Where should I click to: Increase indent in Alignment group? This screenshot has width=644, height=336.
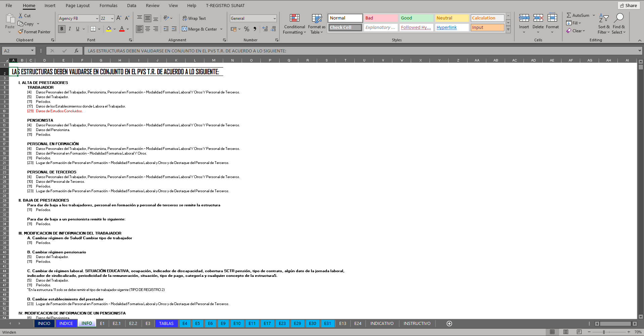[174, 29]
